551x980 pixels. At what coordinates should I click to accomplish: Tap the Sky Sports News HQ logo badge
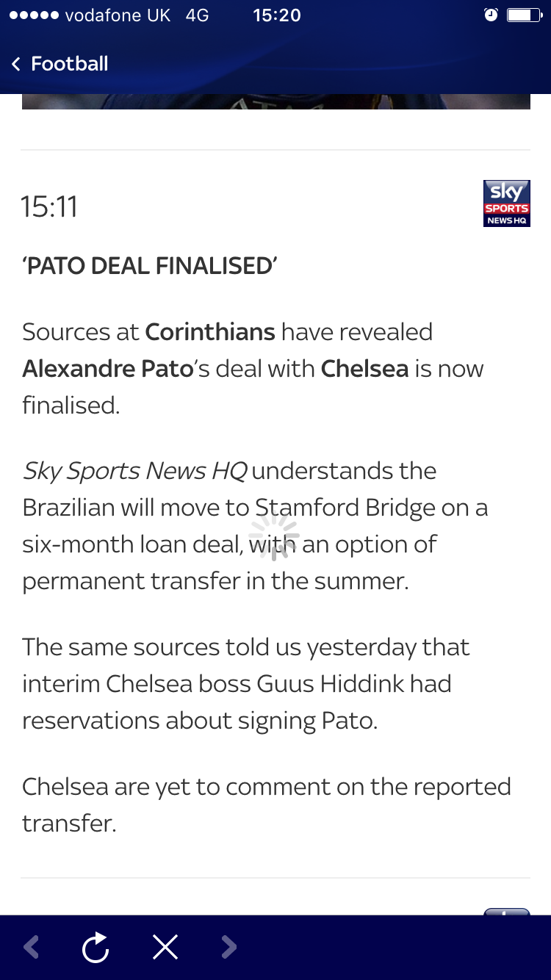pos(506,203)
